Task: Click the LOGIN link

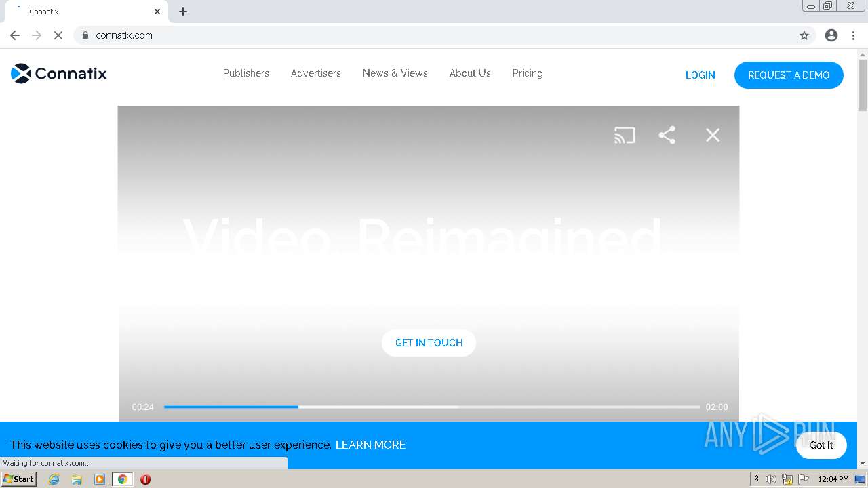Action: (x=701, y=75)
